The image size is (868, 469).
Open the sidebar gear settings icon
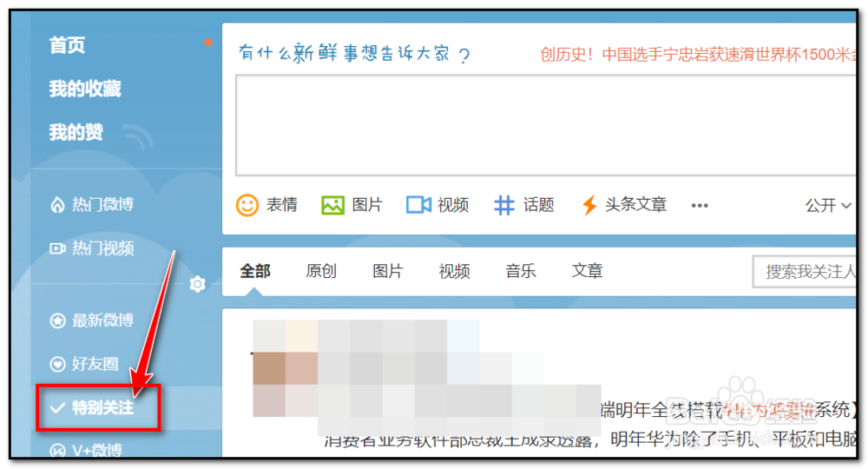coord(197,284)
